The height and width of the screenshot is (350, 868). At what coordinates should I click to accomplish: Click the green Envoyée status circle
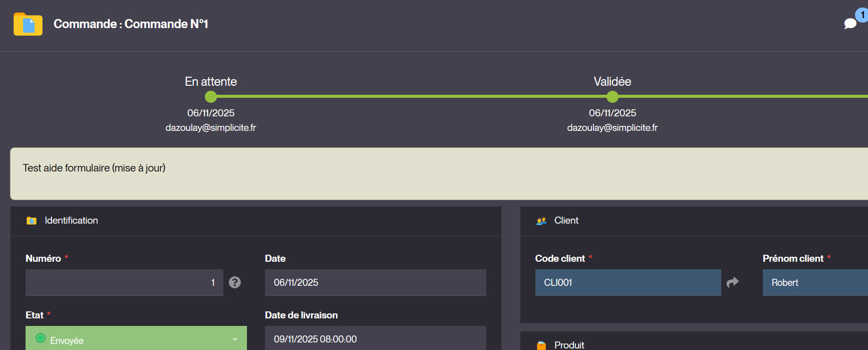coord(41,338)
